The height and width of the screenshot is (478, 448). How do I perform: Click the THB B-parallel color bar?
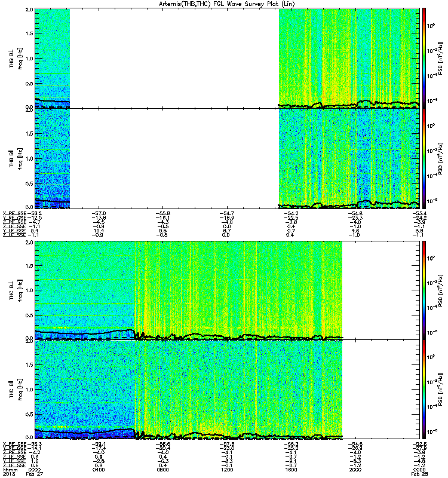[424, 158]
